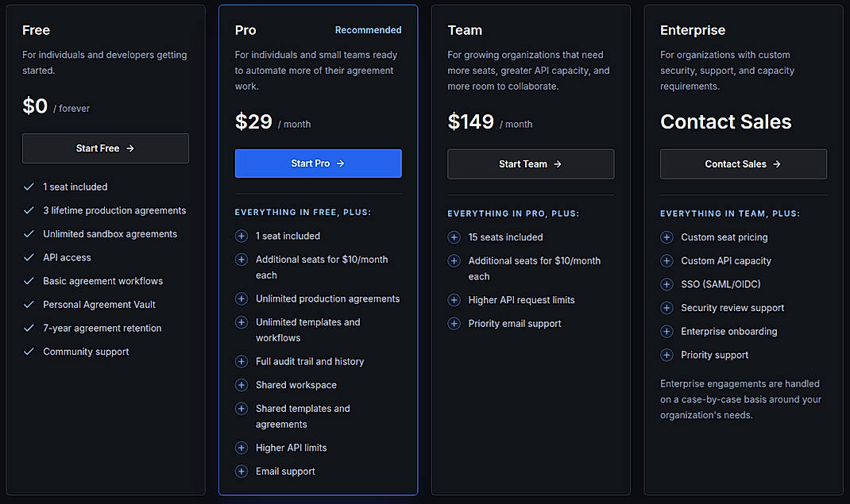Click Team plan description about growing organizations
This screenshot has width=850, height=504.
528,71
